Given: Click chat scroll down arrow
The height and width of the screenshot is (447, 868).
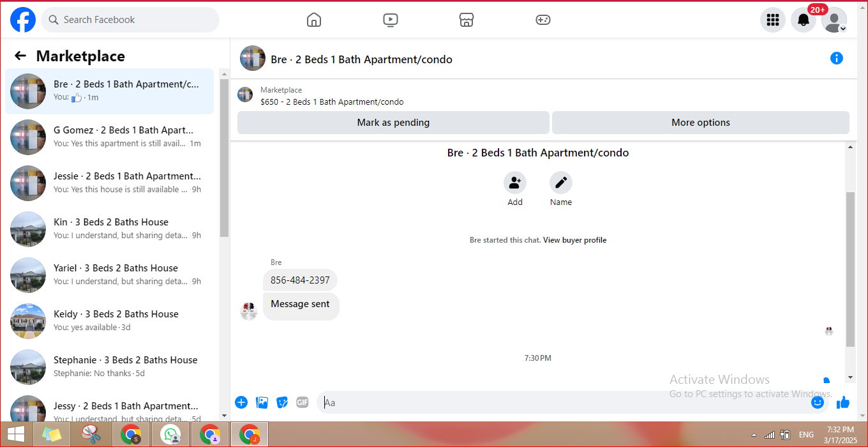Looking at the screenshot, I should click(850, 377).
